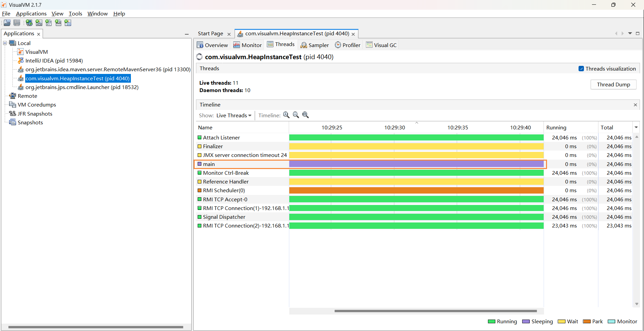Viewport: 644px width, 331px height.
Task: Close the Start Page tab
Action: tap(229, 34)
